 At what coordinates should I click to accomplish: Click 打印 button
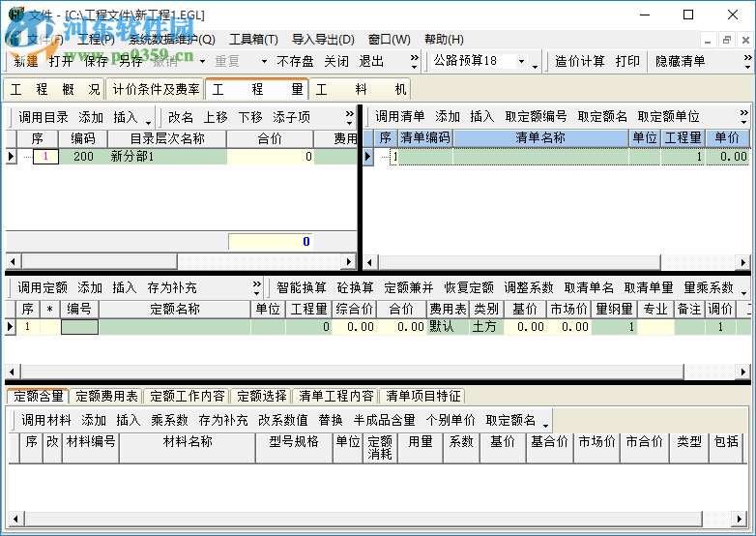[x=627, y=61]
